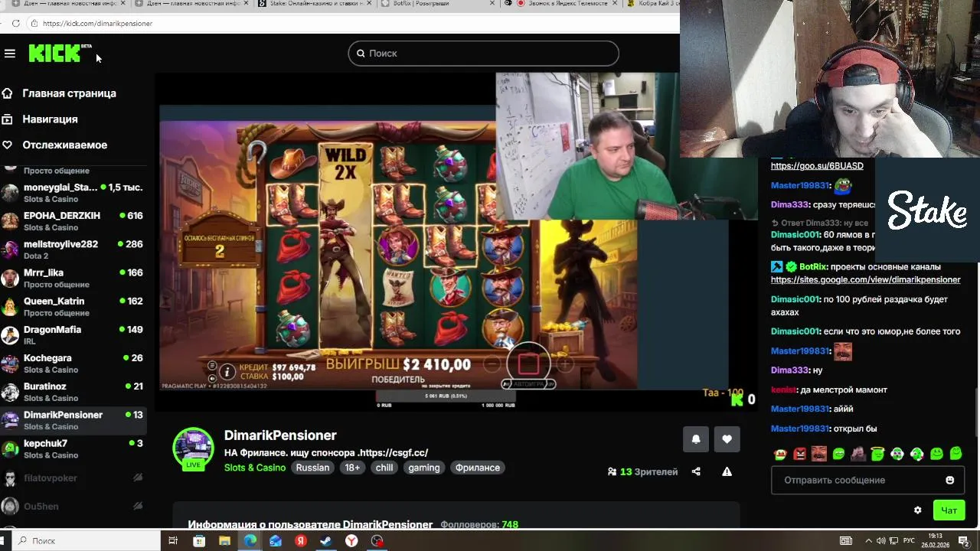Click the search field "Поиск" on Kick
This screenshot has height=551, width=980.
click(x=483, y=54)
